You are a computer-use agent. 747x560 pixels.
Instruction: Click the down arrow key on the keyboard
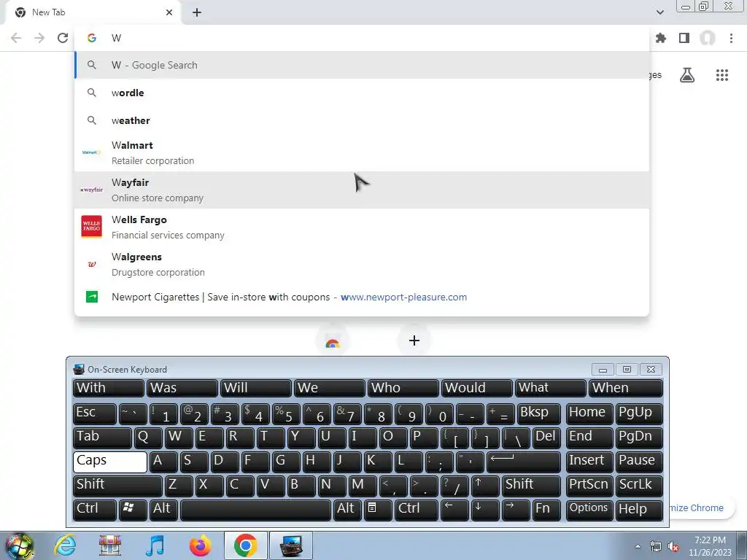pyautogui.click(x=485, y=510)
